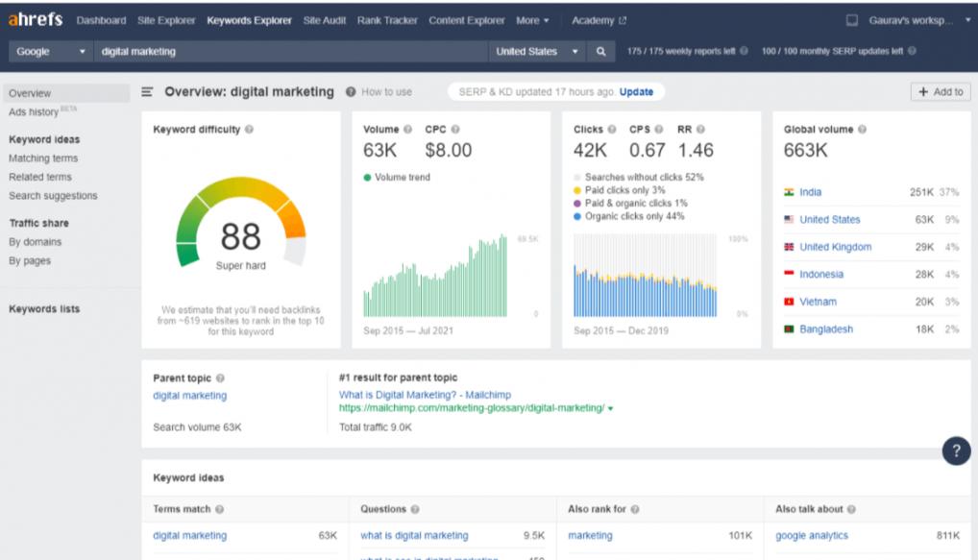Click the search magnifier icon
Image resolution: width=978 pixels, height=560 pixels.
click(600, 51)
